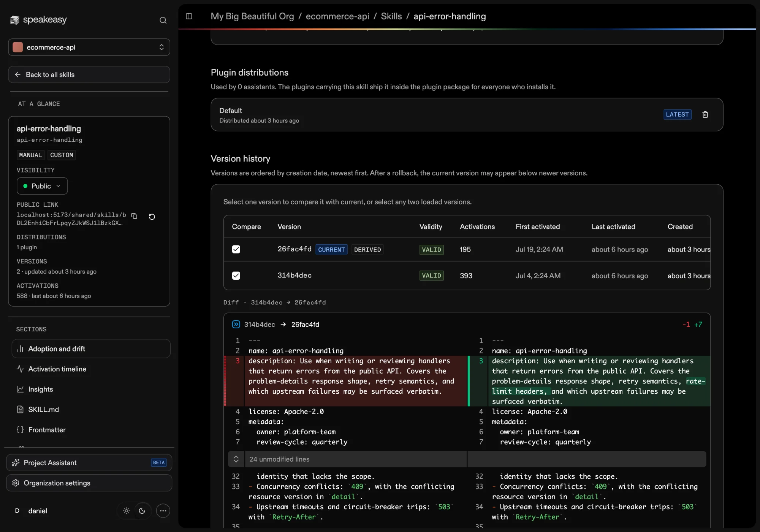Click version hash 314b4dec in table
Screen dimensions: 760x532
click(x=294, y=275)
